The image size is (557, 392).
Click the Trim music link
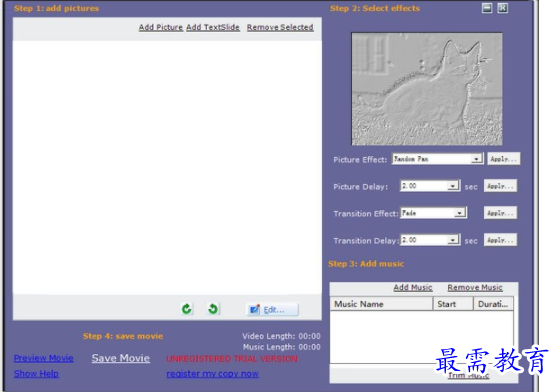pos(468,375)
